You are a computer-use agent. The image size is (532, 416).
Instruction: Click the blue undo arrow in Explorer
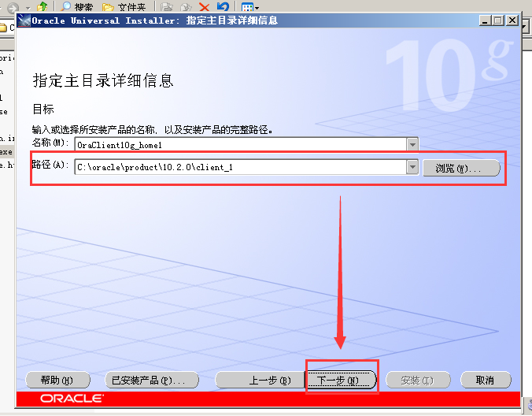coord(223,6)
